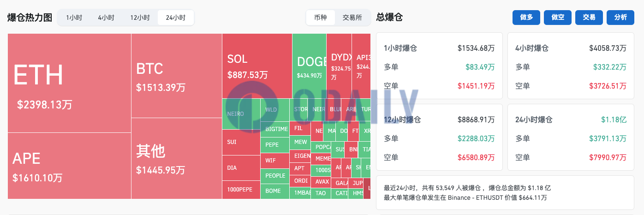Open the 分析 button
Viewport: 644px width, 215px height.
pyautogui.click(x=620, y=18)
